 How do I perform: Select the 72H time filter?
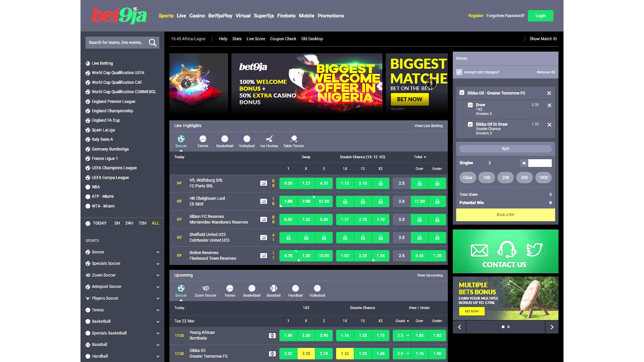pyautogui.click(x=143, y=223)
